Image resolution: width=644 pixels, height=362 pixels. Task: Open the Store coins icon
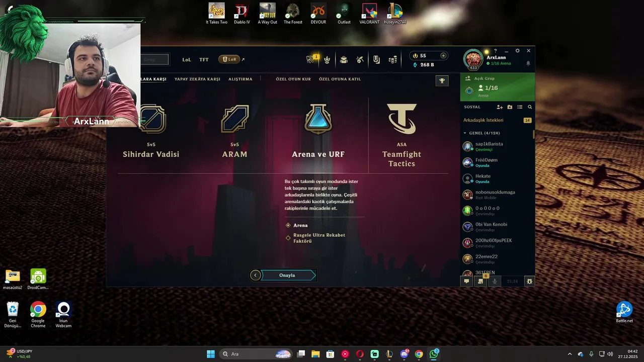tap(392, 59)
